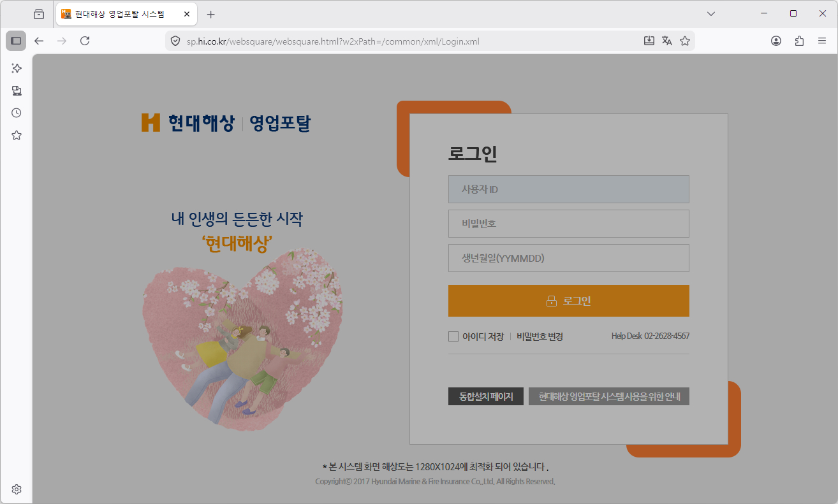The width and height of the screenshot is (838, 504).
Task: Go back to the previous page
Action: [x=39, y=41]
